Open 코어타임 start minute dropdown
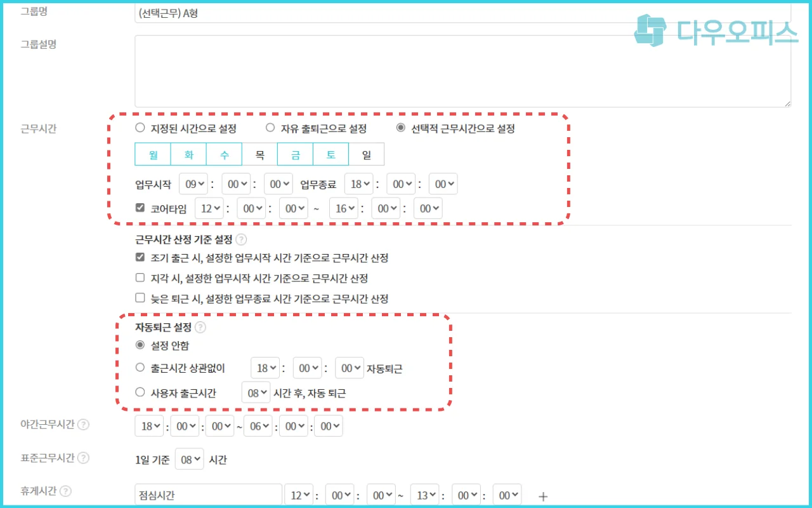The image size is (812, 508). (x=251, y=208)
